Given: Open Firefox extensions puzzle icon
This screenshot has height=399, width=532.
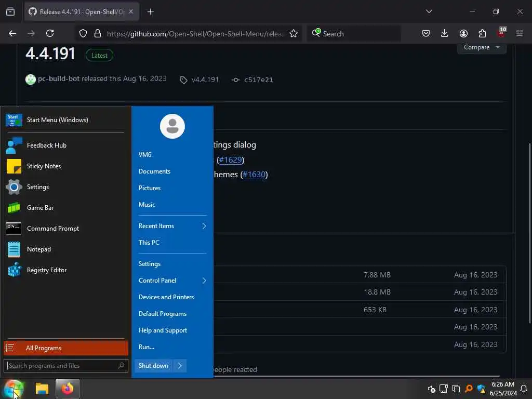Looking at the screenshot, I should 482,33.
